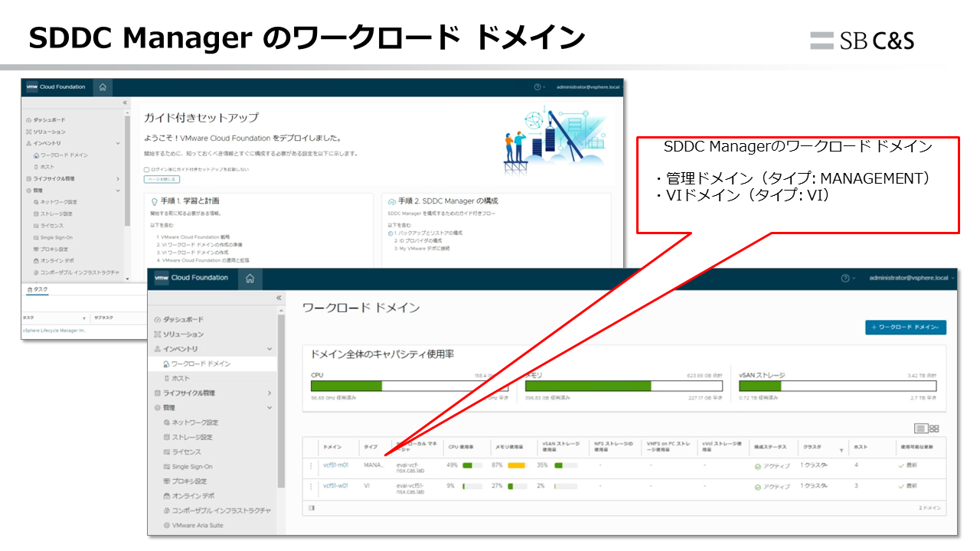Collapse the インベントリ section in the front sidebar
980x551 pixels.
[x=269, y=349]
